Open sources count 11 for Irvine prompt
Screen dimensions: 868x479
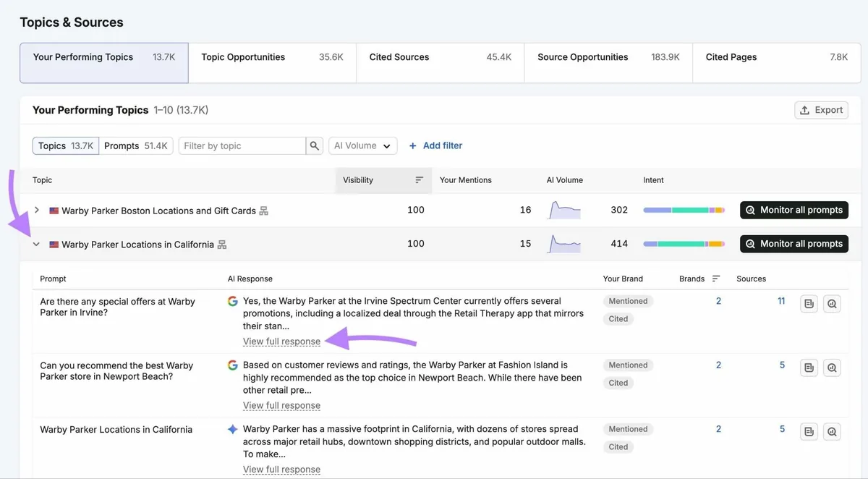click(781, 301)
